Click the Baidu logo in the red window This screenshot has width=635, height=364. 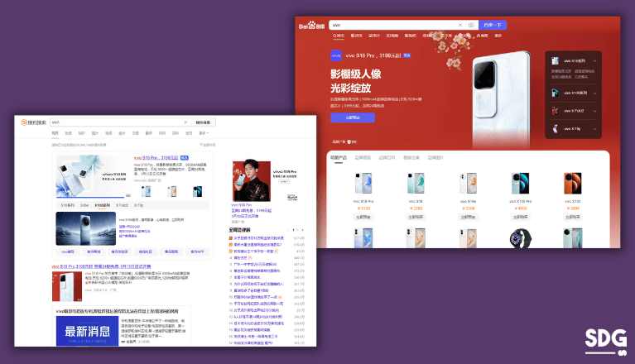coord(312,26)
